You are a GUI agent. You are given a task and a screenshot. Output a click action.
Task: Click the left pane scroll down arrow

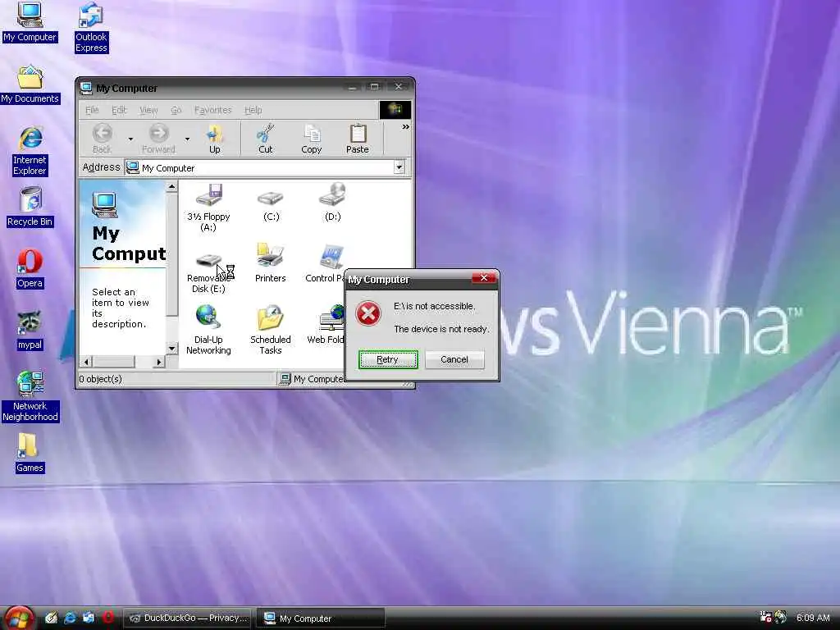pyautogui.click(x=171, y=348)
